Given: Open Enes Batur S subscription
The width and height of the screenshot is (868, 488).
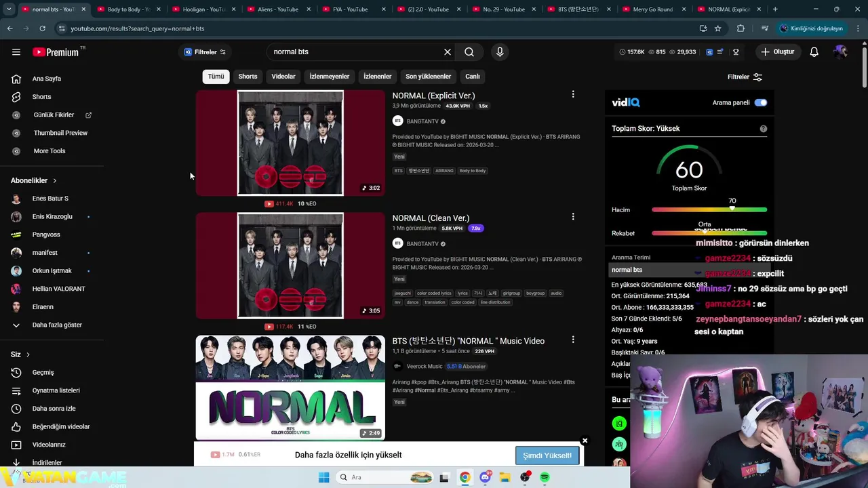Looking at the screenshot, I should point(52,199).
